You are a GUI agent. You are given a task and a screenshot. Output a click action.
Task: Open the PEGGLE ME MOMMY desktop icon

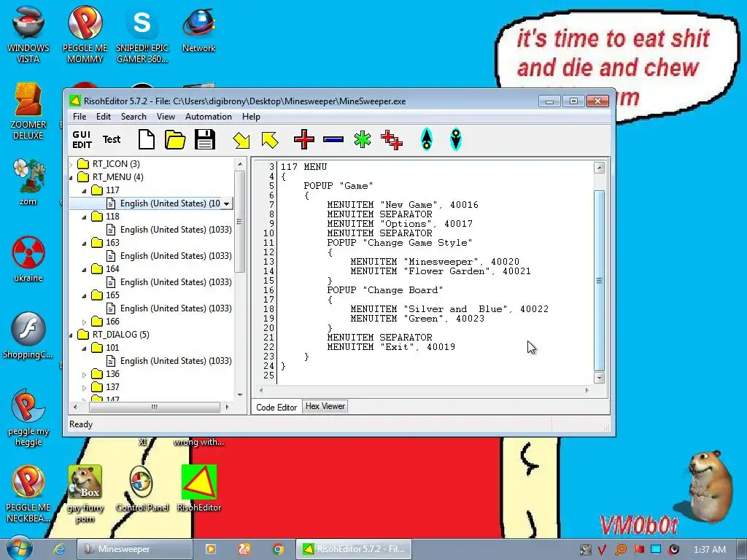pos(85,34)
